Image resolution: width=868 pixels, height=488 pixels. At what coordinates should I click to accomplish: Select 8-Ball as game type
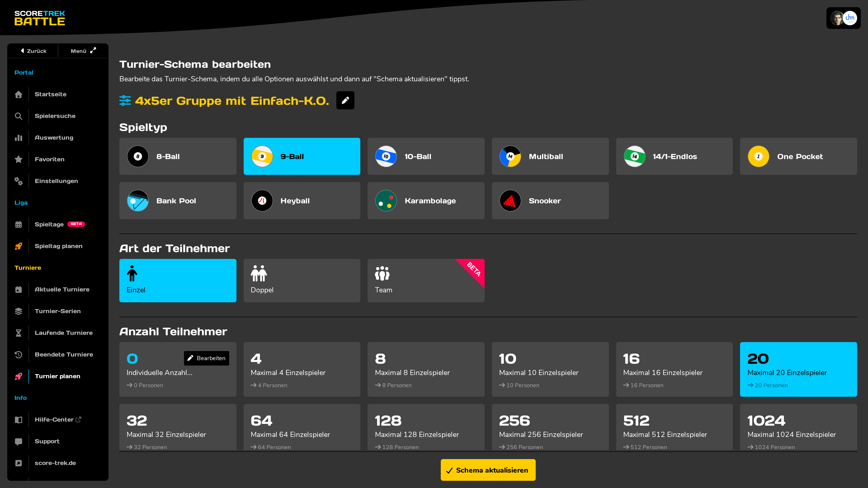[x=178, y=156]
